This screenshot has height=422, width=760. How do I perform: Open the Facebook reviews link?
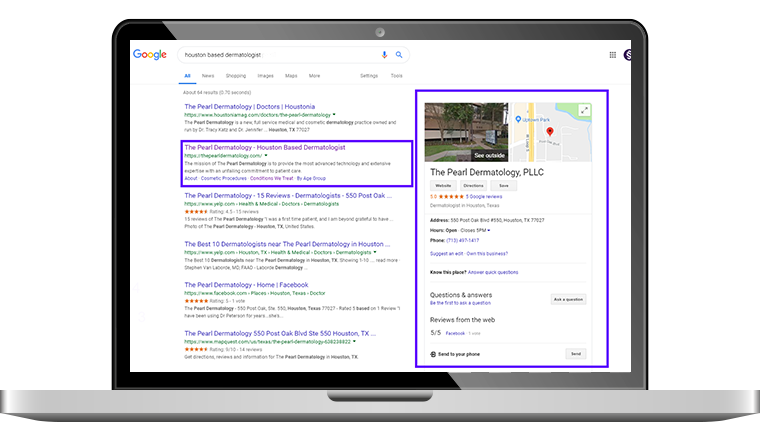coord(455,333)
